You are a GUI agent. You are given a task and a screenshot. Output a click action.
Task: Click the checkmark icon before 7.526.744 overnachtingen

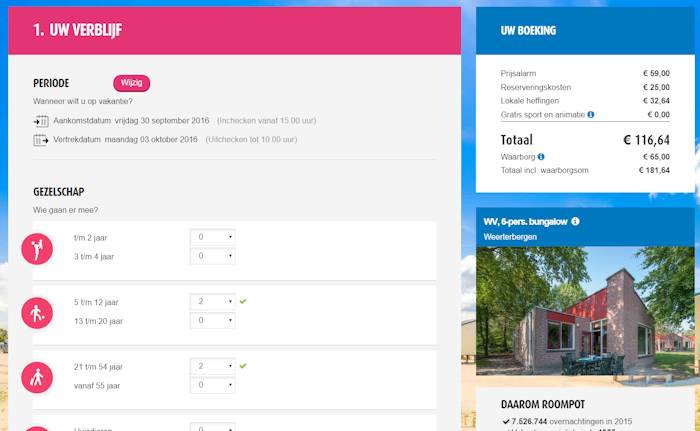(506, 422)
